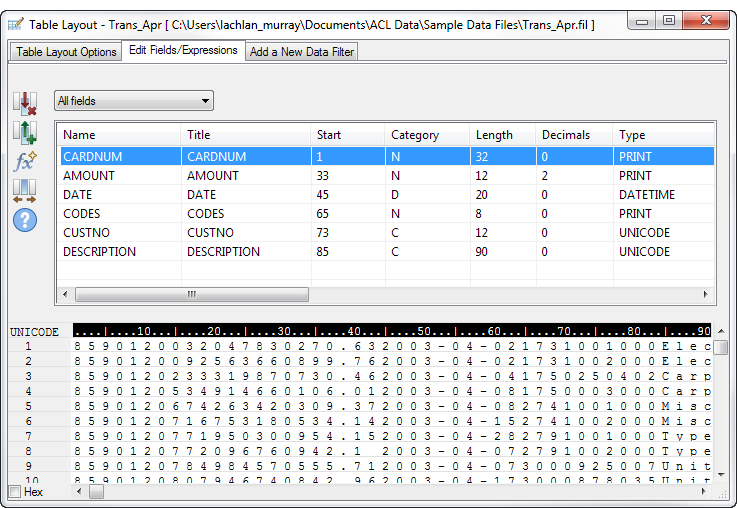Viewport: 737px width, 508px height.
Task: Switch to Table Layout Options tab
Action: pos(66,52)
